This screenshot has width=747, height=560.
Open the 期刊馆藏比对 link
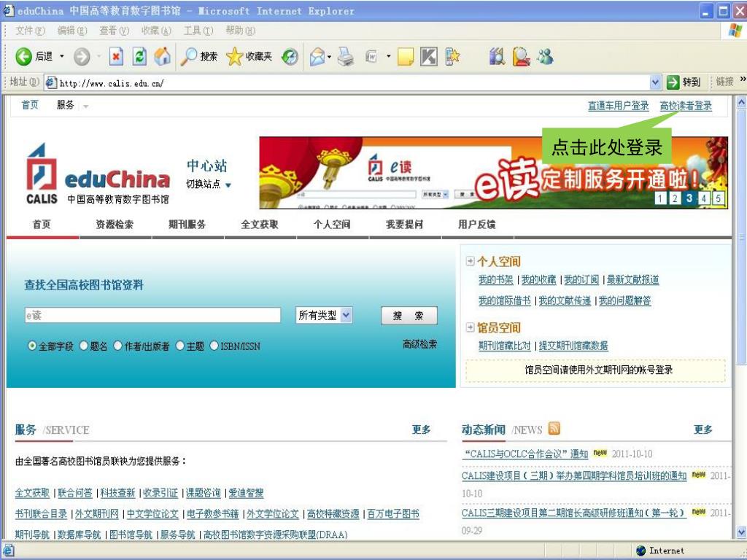click(x=505, y=346)
